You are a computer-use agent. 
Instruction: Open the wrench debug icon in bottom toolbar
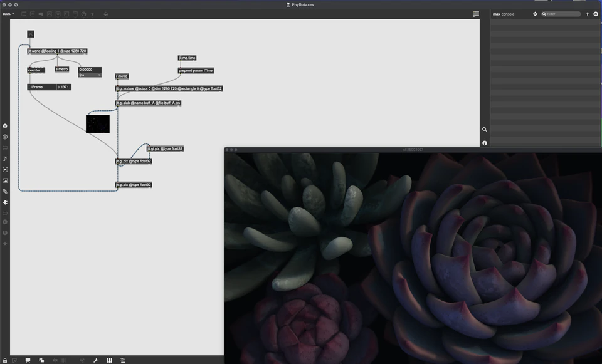click(x=95, y=360)
